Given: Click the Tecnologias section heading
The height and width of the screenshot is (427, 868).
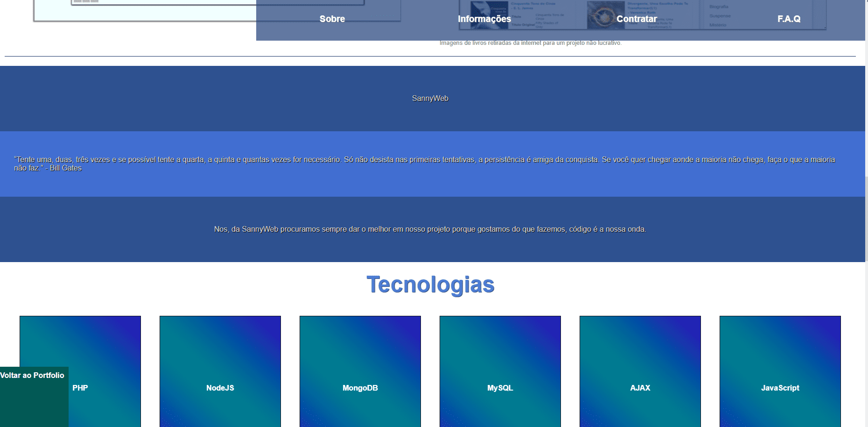Looking at the screenshot, I should coord(430,284).
